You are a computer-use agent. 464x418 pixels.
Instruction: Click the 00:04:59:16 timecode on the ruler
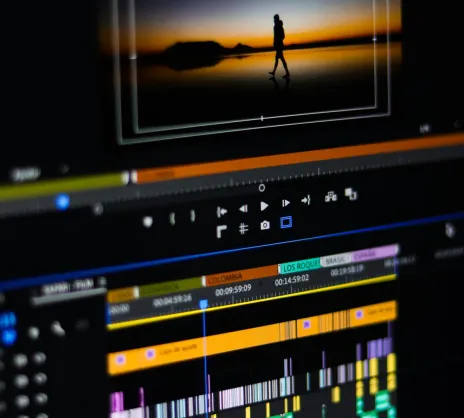(x=172, y=300)
